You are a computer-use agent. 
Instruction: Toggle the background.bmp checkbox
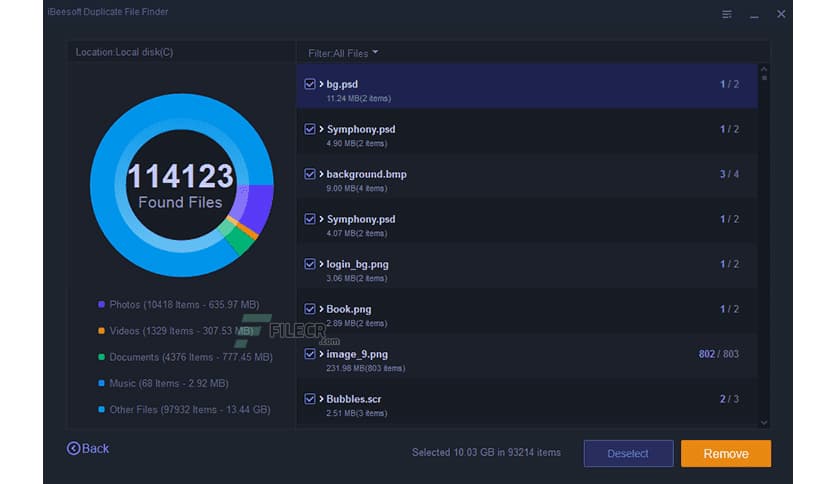pos(310,174)
